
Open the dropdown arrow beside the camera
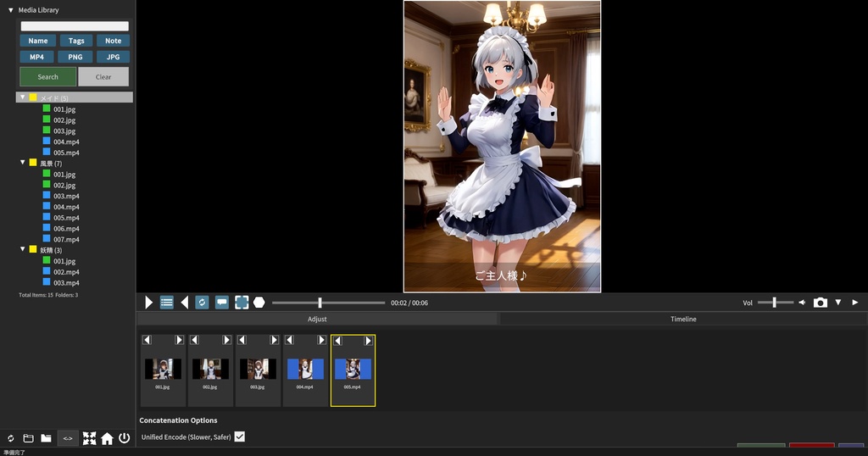pyautogui.click(x=838, y=302)
